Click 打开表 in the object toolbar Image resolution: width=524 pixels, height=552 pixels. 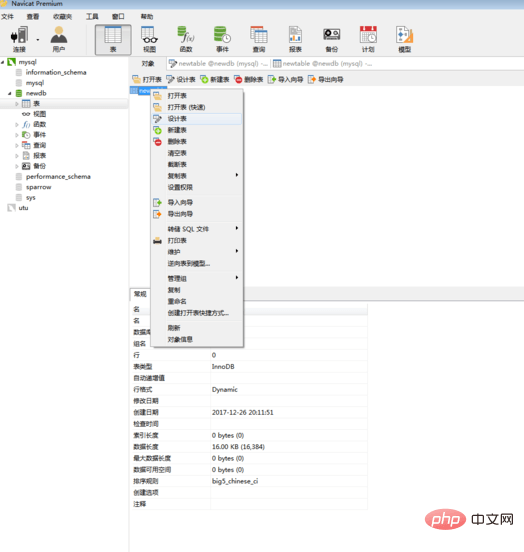(147, 80)
